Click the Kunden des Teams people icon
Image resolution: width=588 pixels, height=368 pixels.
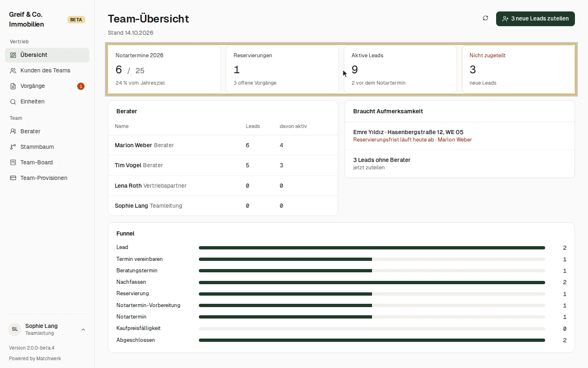tap(13, 71)
